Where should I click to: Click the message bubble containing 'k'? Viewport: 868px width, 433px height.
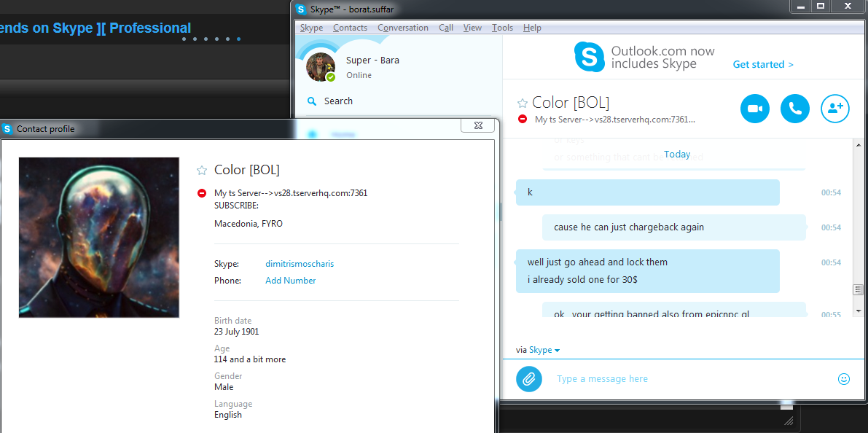pos(648,192)
